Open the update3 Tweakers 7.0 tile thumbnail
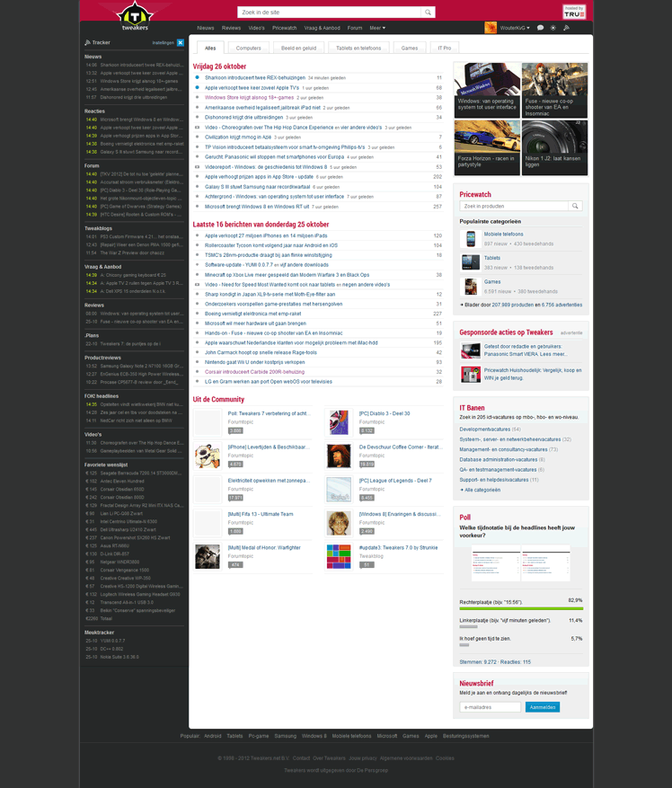This screenshot has width=672, height=788. pos(339,556)
